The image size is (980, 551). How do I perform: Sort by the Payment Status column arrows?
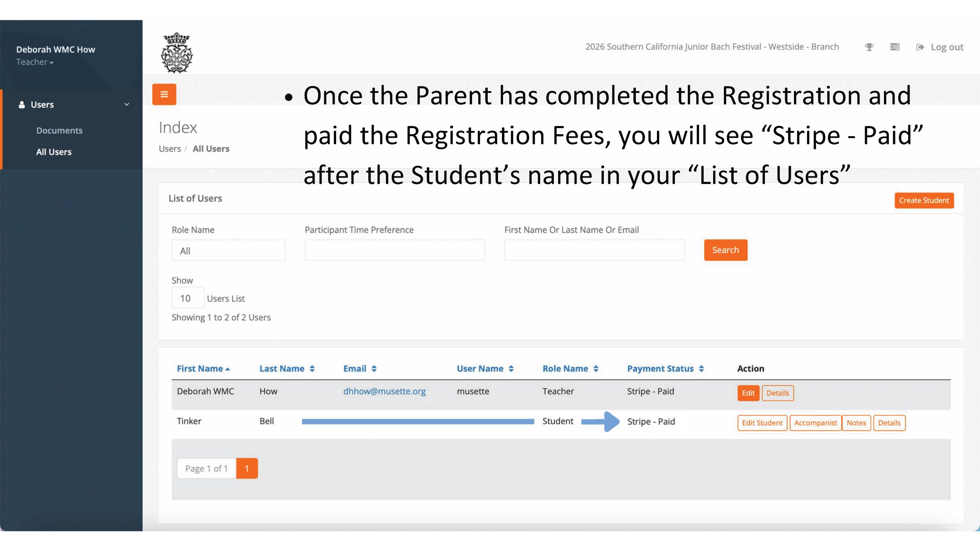tap(701, 368)
